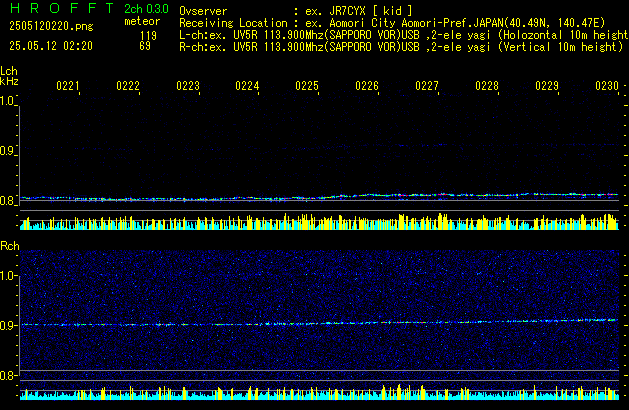Screen dimensions: 629x410
Task: Click the file name 2505120220.png
Action: click(51, 26)
